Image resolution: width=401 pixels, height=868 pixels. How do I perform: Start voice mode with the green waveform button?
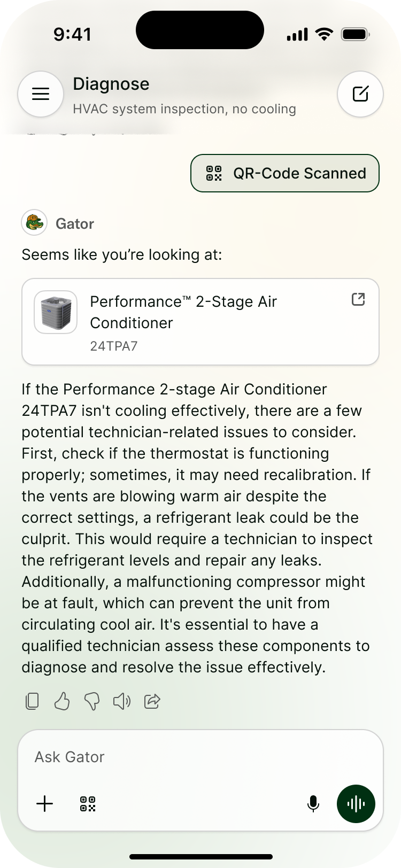(356, 803)
